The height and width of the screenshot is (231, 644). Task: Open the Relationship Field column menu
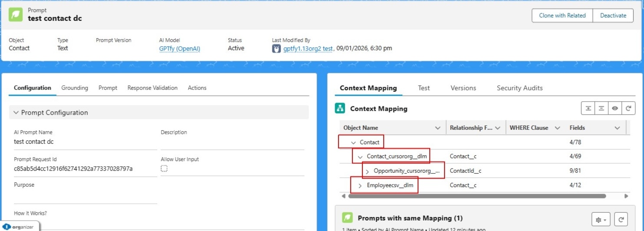coord(498,128)
